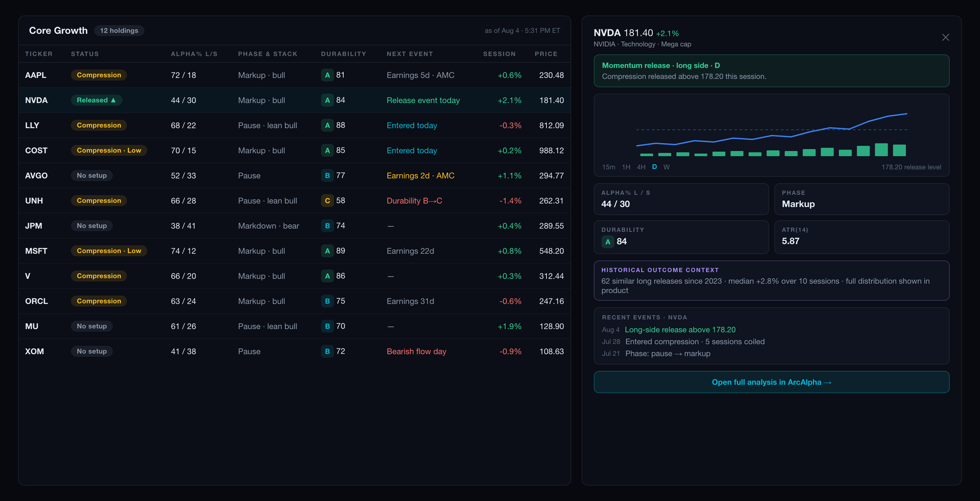This screenshot has width=980, height=501.
Task: Select the UNH ticker row
Action: pyautogui.click(x=295, y=201)
